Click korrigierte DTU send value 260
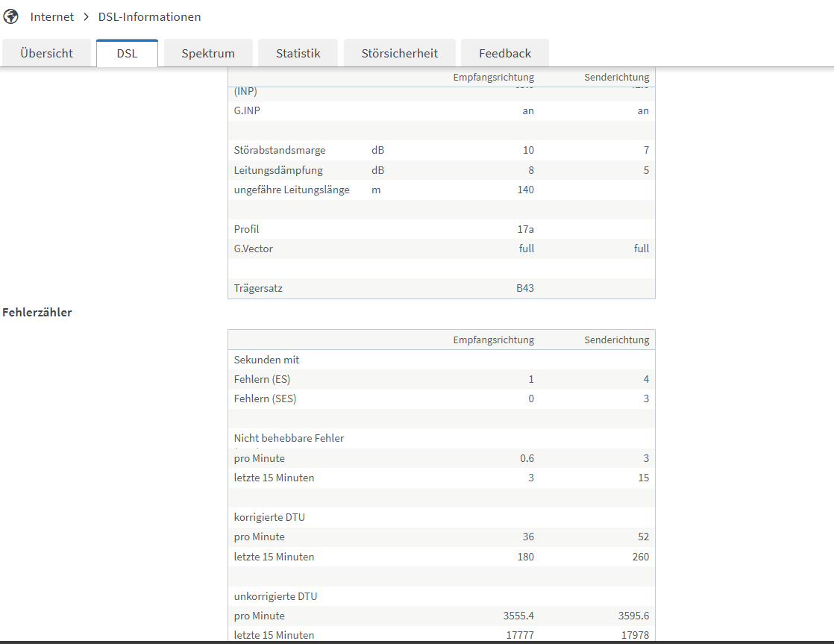Viewport: 834px width, 644px height. coord(640,557)
